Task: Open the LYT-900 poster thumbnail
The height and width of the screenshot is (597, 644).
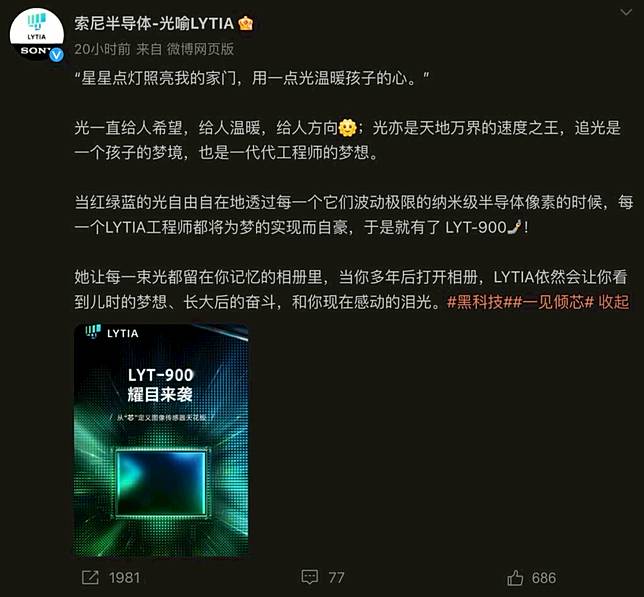Action: point(161,440)
